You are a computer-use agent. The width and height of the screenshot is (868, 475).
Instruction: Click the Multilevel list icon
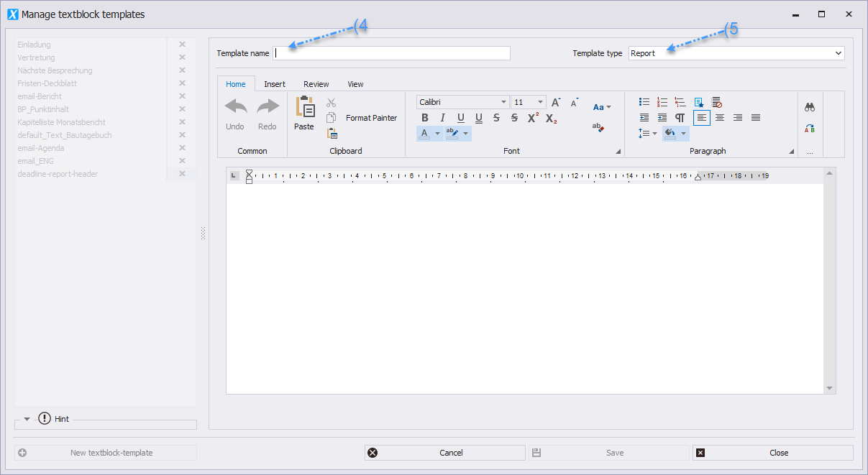tap(680, 103)
